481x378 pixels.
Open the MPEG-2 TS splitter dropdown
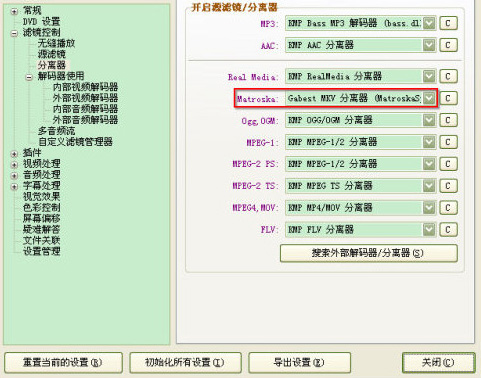click(429, 186)
